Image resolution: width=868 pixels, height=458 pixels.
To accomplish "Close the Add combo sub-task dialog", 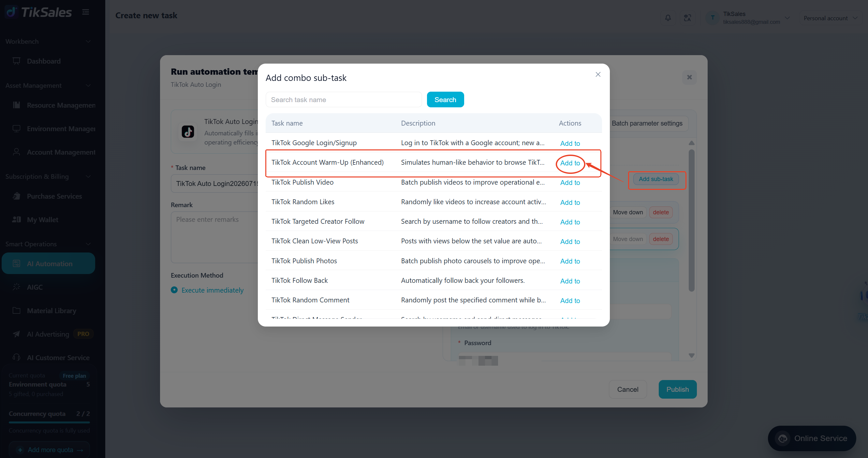I will tap(598, 74).
